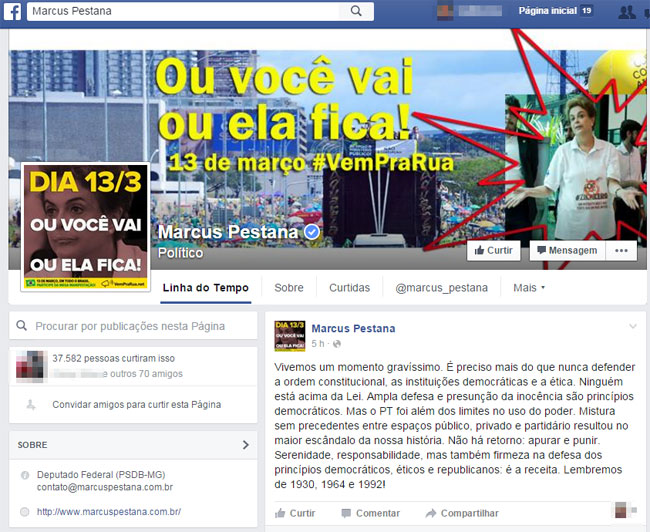The height and width of the screenshot is (532, 650).
Task: Click the invite friends person icon
Action: pyautogui.click(x=31, y=404)
